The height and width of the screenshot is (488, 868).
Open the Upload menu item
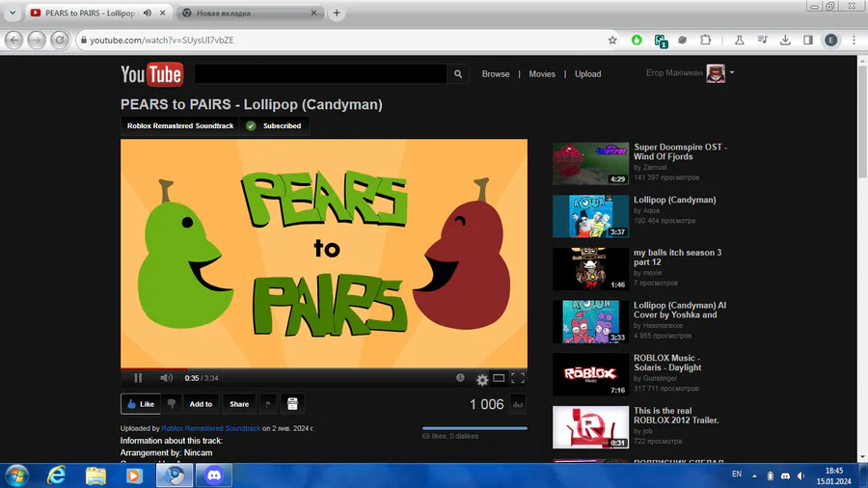588,73
